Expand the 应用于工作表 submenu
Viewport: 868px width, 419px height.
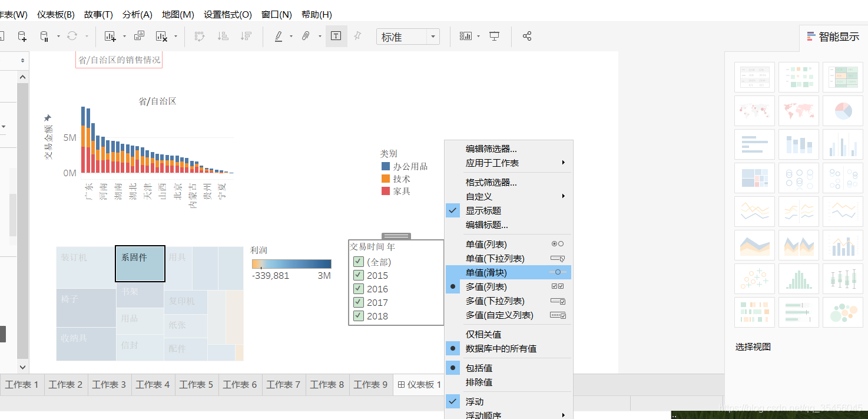tap(508, 163)
